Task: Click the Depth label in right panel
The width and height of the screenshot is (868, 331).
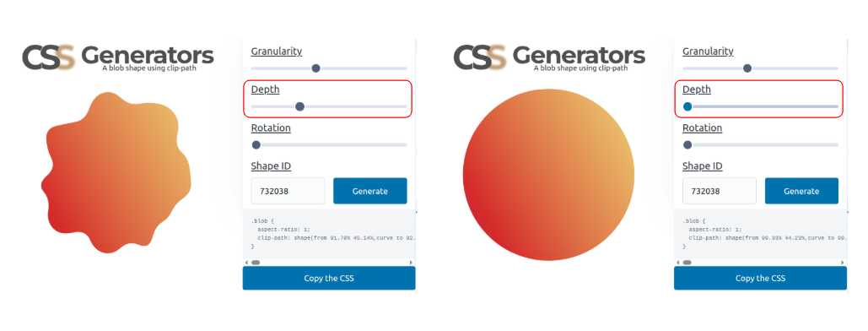Action: [697, 90]
